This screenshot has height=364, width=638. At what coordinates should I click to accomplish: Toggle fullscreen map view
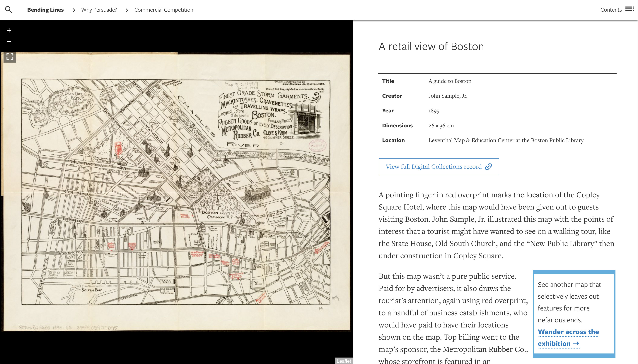tap(10, 56)
